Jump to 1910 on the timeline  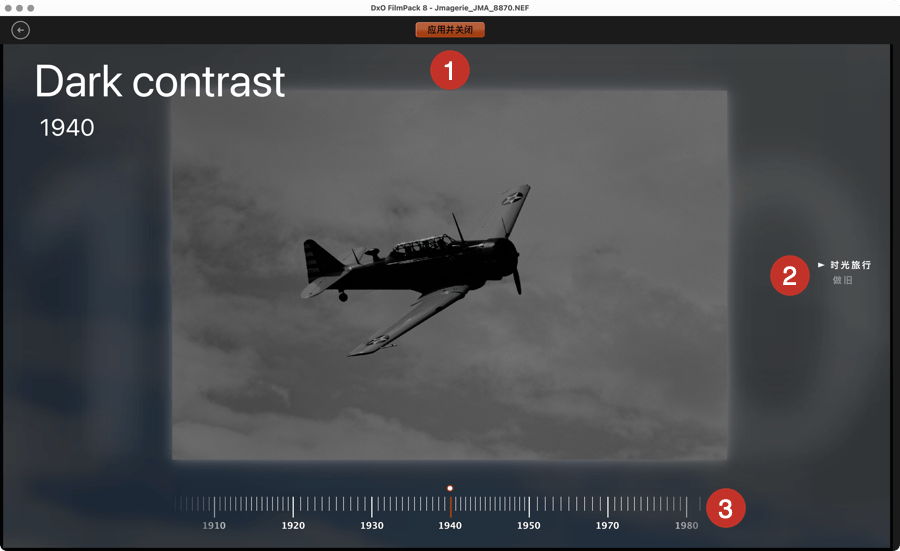214,525
